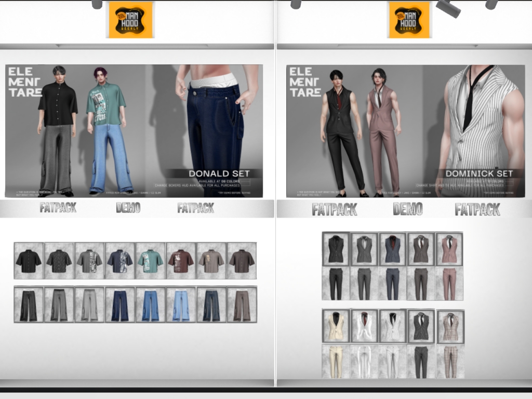Pick the navy Dominick trousers
This screenshot has height=399, width=532.
(393, 284)
